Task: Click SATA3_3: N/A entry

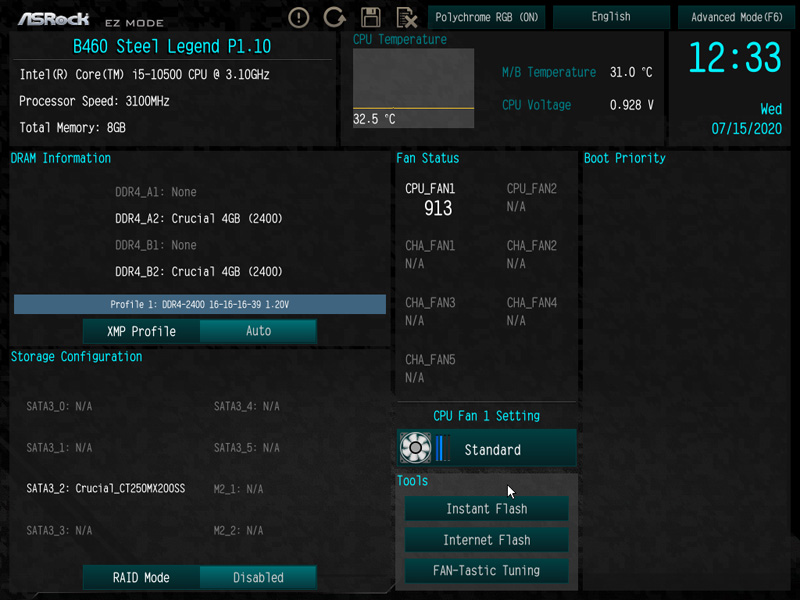Action: point(59,531)
